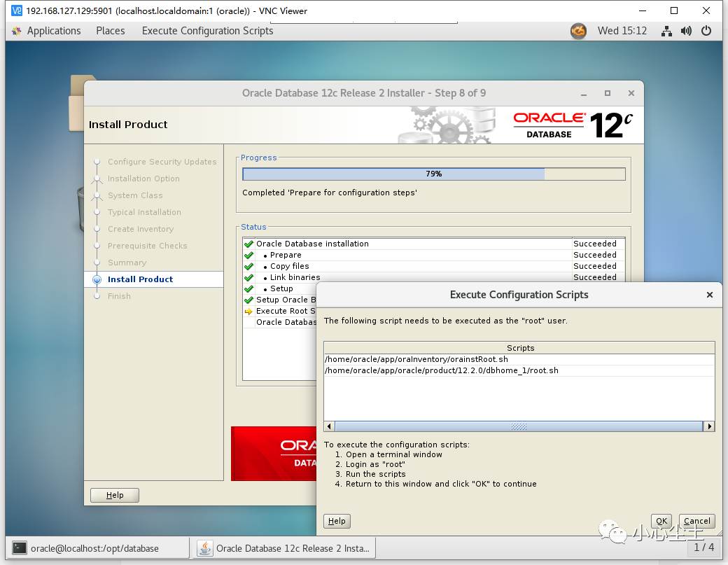The height and width of the screenshot is (565, 728).
Task: Switch to oracle@localhost terminal in taskbar
Action: click(x=97, y=548)
